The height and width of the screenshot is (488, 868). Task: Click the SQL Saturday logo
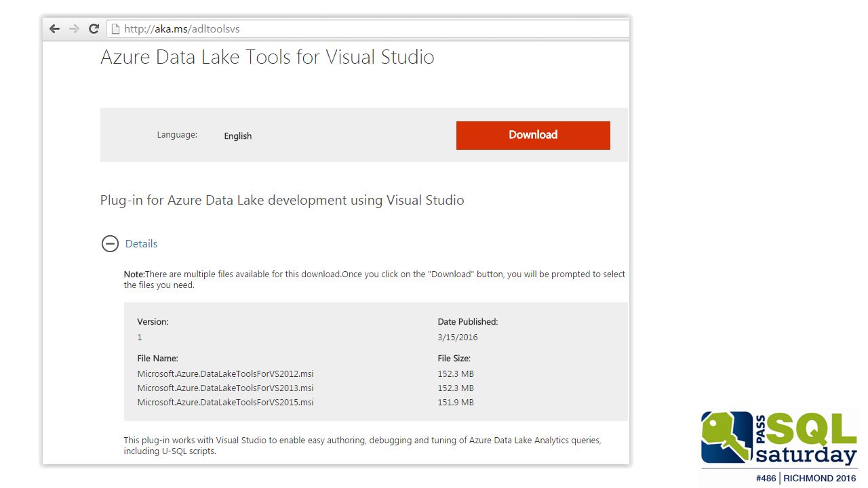[779, 438]
